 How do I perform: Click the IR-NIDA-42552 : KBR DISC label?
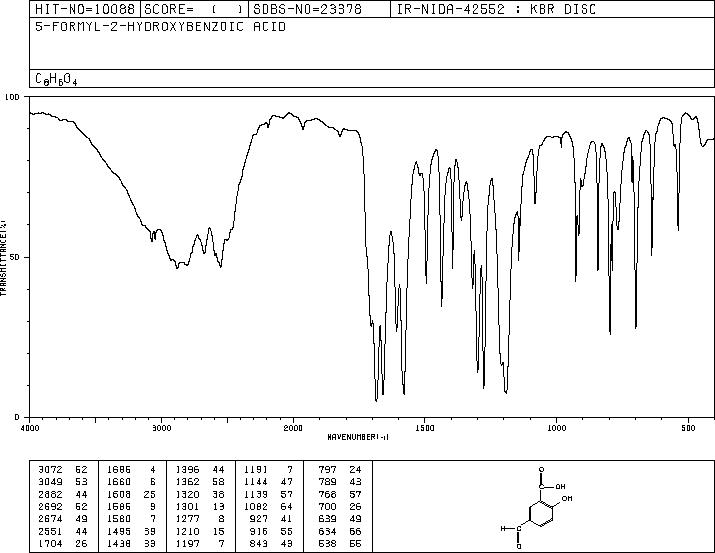(496, 9)
